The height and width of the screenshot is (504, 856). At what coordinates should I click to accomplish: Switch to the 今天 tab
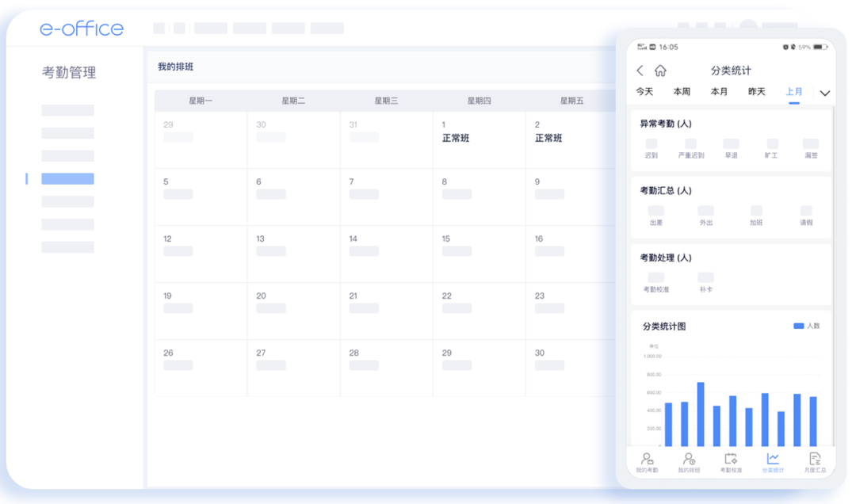pos(644,91)
